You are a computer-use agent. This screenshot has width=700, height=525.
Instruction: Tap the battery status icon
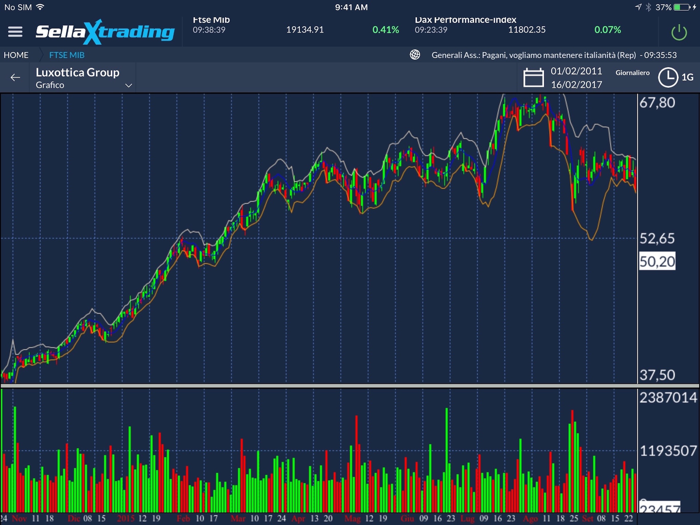click(x=682, y=7)
